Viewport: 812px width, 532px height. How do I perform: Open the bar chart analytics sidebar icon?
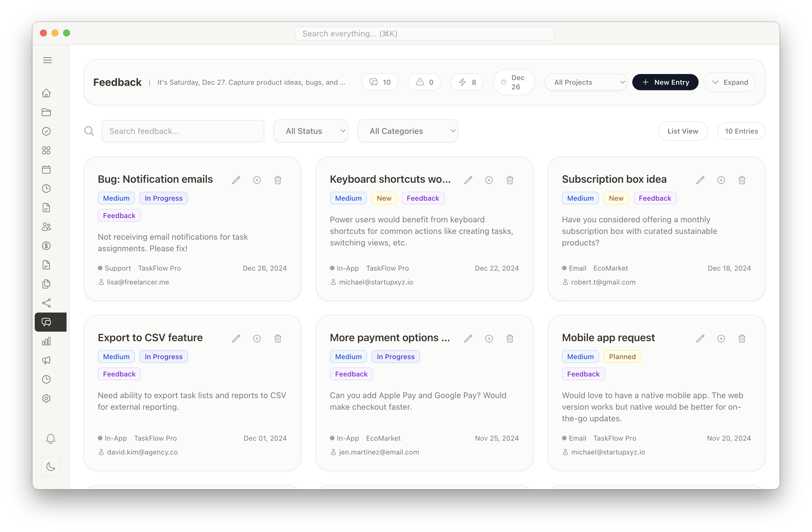point(46,341)
